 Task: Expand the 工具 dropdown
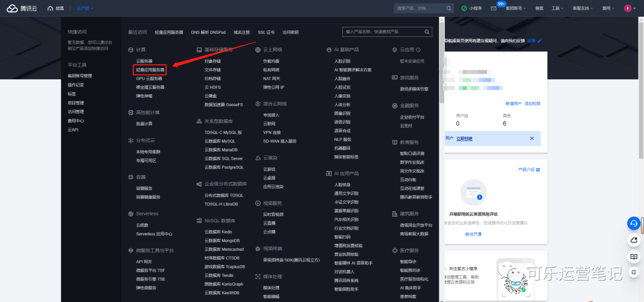pos(556,8)
